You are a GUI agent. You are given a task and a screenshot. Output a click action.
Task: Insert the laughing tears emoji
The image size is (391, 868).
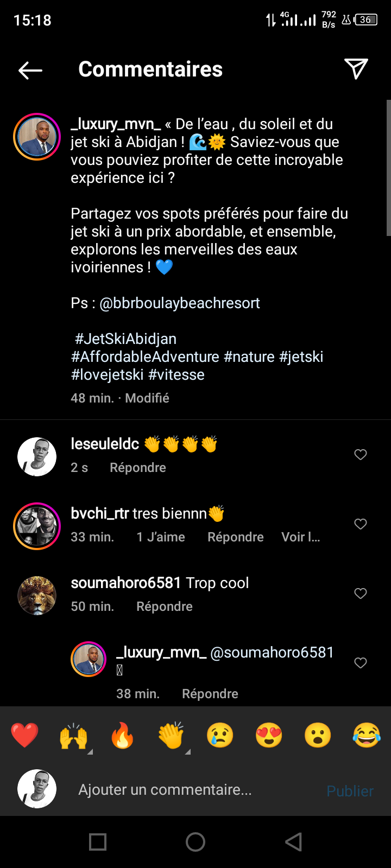point(367,736)
